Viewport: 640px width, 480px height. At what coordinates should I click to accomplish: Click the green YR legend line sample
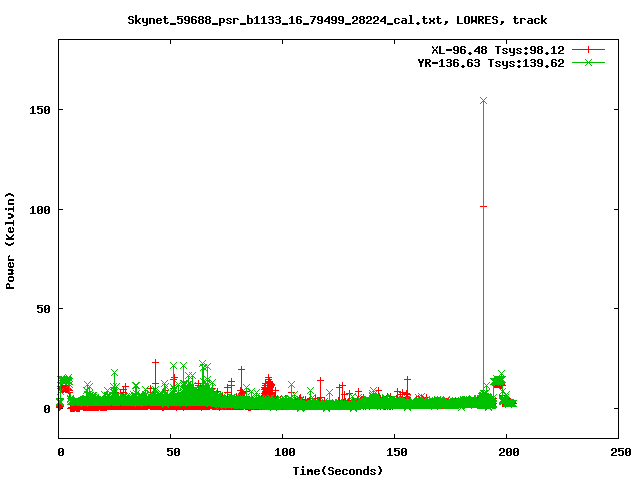[588, 63]
